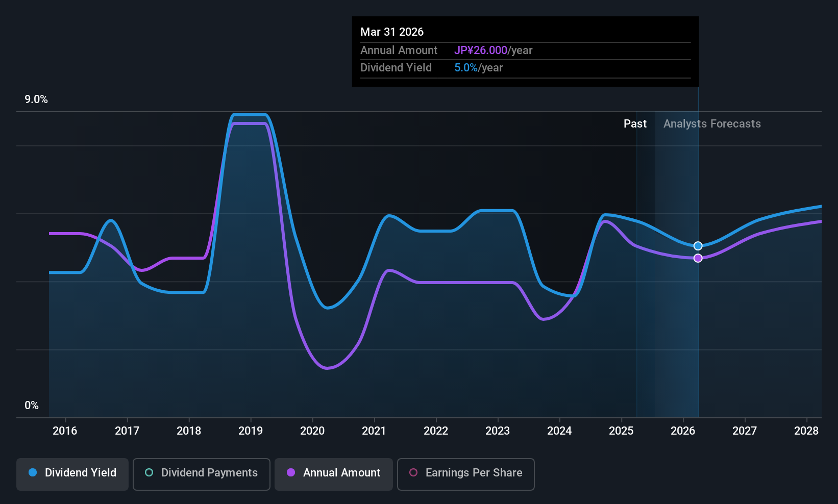Toggle the Annual Amount legend button

pyautogui.click(x=334, y=474)
